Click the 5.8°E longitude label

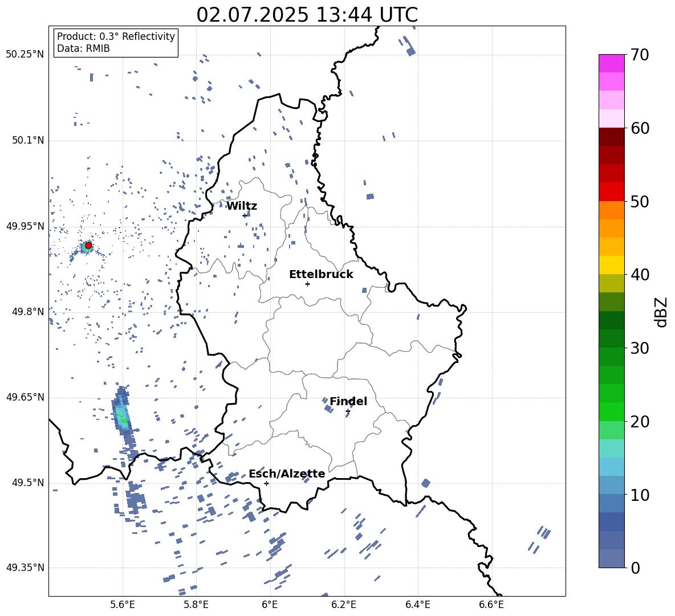tap(196, 605)
